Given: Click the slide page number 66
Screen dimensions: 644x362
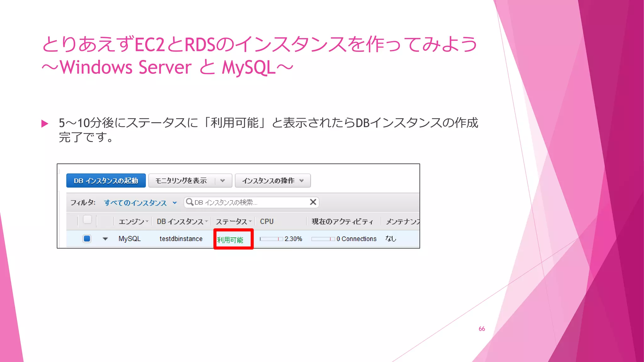Looking at the screenshot, I should pyautogui.click(x=482, y=329).
